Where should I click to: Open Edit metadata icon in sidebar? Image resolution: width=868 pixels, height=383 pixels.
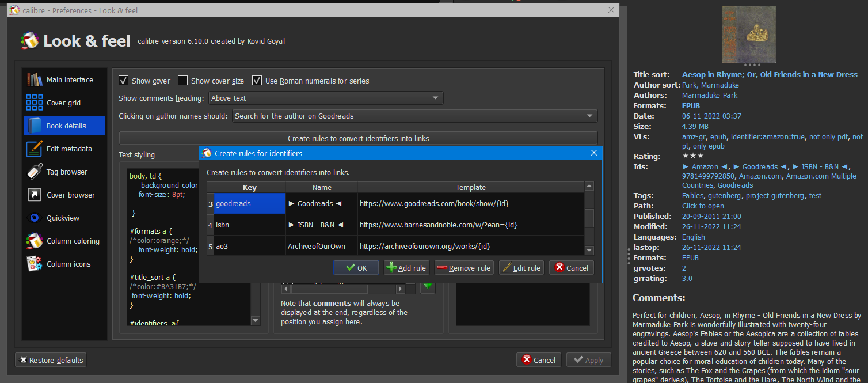pos(35,149)
